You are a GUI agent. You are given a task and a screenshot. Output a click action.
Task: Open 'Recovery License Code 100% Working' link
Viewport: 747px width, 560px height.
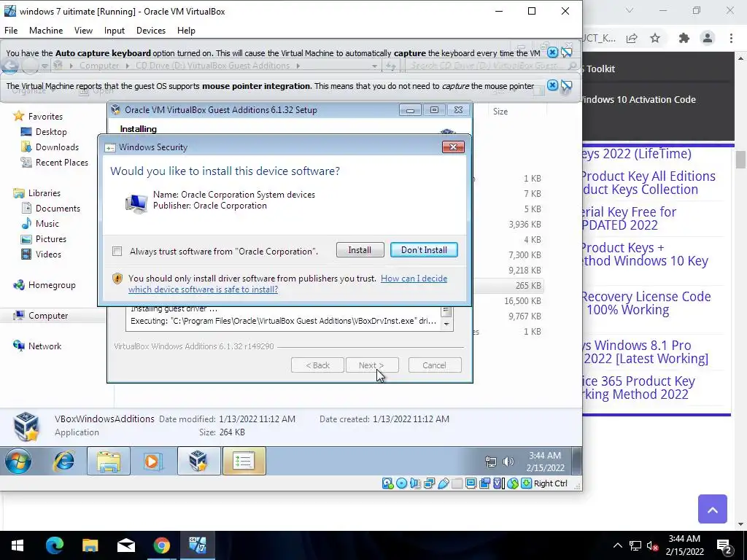coord(646,303)
